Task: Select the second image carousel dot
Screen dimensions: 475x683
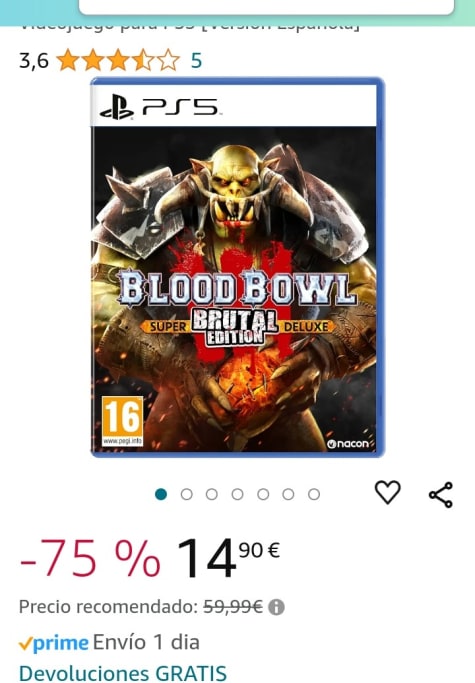Action: coord(187,494)
